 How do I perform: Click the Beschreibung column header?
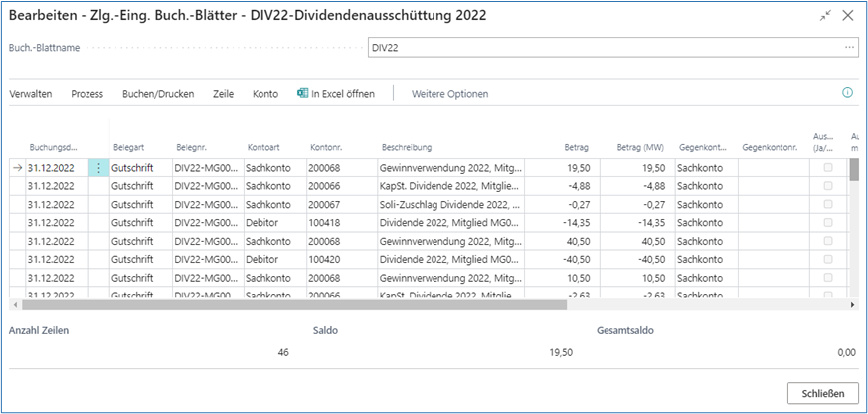[x=406, y=147]
